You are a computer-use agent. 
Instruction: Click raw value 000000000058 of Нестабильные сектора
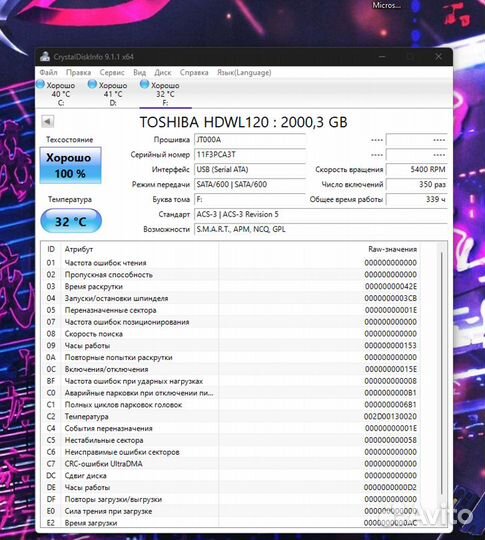(391, 440)
